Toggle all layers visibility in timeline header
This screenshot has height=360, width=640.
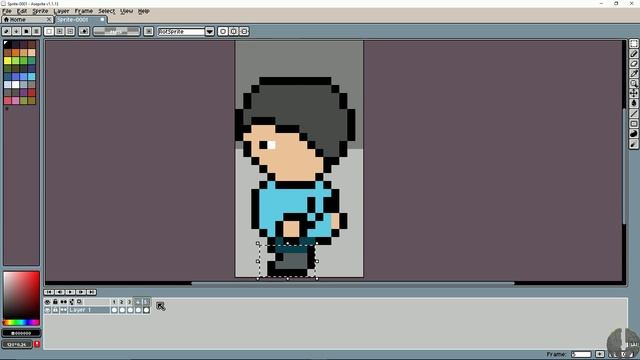click(x=47, y=302)
